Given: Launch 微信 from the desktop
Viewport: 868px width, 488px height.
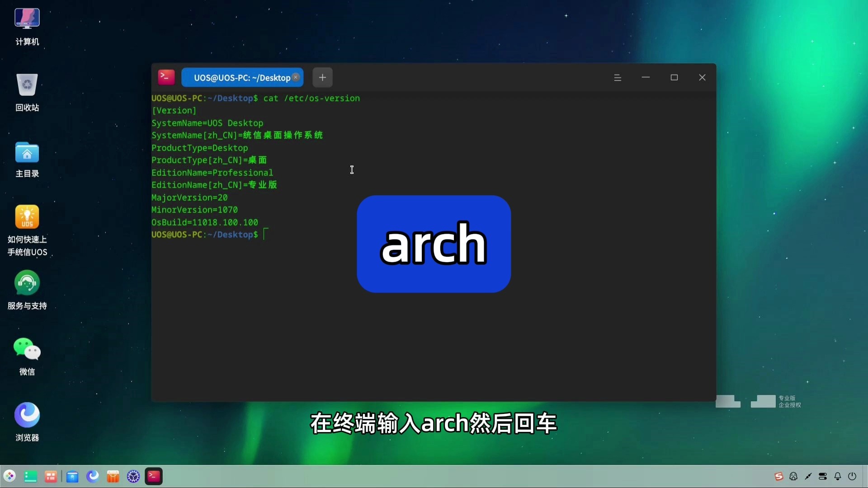Looking at the screenshot, I should (x=27, y=356).
